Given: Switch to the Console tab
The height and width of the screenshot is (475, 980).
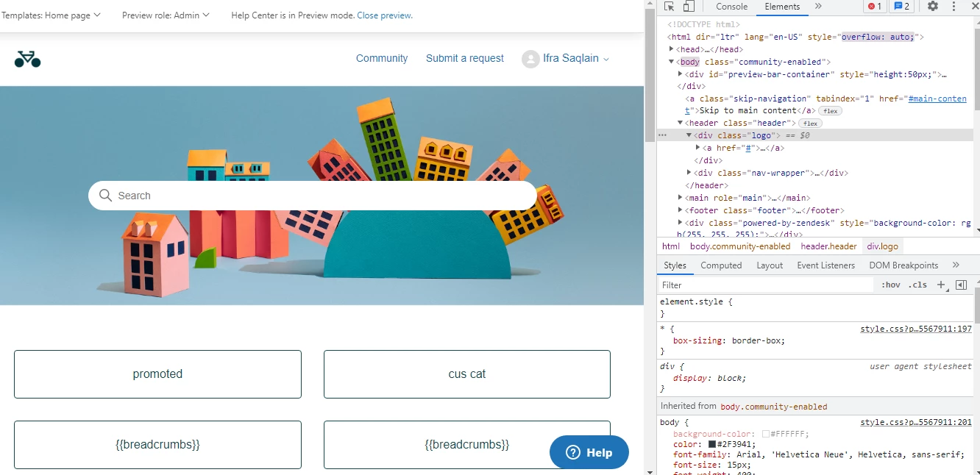Looking at the screenshot, I should tap(732, 7).
